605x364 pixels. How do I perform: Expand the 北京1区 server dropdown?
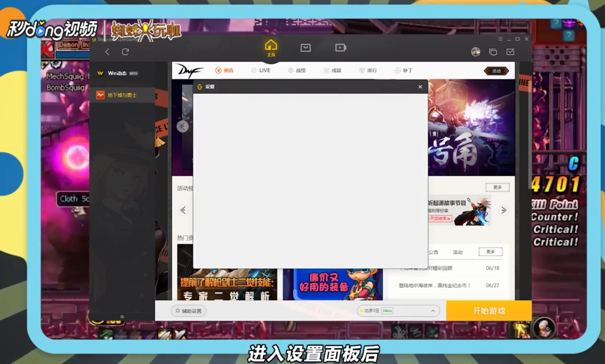click(x=433, y=310)
